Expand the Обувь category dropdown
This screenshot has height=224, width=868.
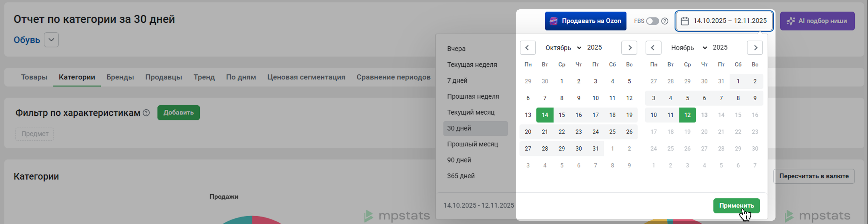(x=51, y=40)
